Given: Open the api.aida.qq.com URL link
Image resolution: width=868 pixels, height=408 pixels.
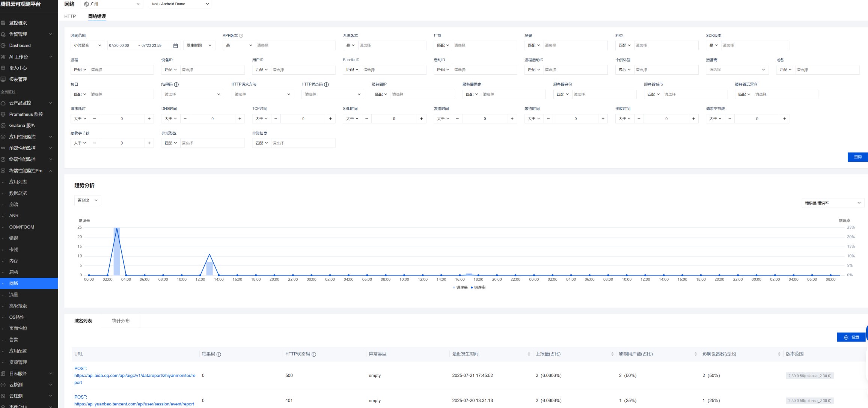Looking at the screenshot, I should [134, 375].
